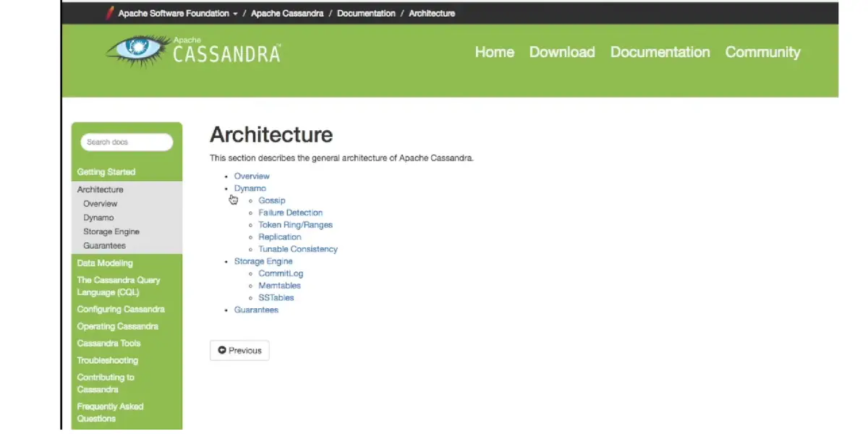Open Dynamo in the sidebar

[x=98, y=218]
